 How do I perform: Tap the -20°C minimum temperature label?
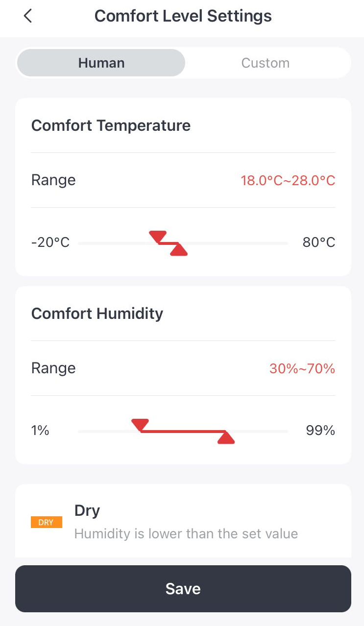50,242
